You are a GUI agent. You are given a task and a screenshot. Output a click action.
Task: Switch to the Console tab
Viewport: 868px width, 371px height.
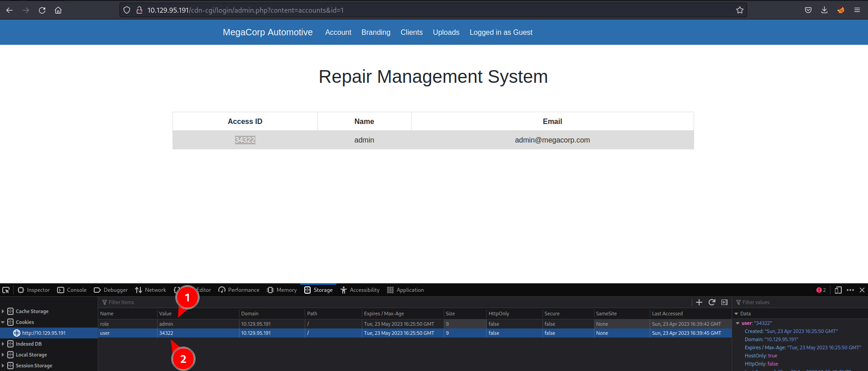pos(72,290)
